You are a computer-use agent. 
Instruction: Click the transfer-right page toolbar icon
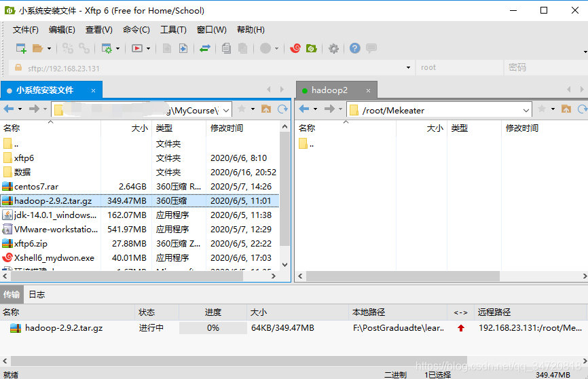click(183, 48)
